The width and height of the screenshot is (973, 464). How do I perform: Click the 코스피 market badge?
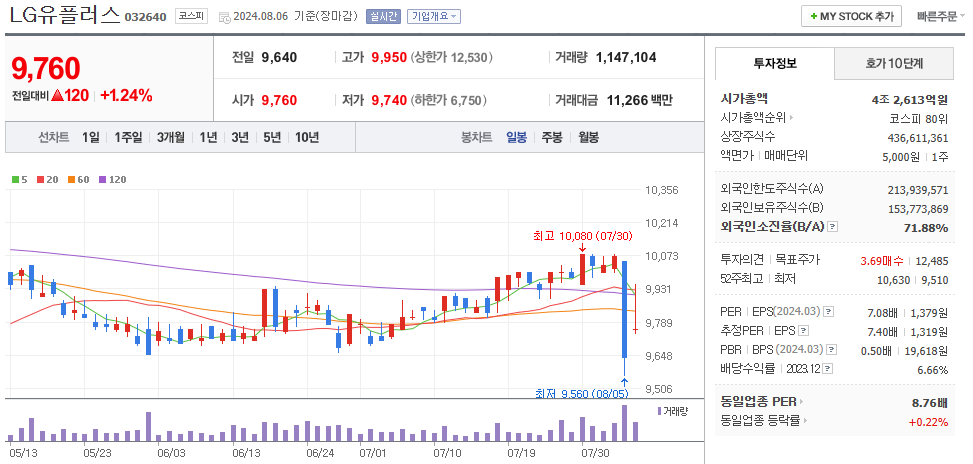191,16
